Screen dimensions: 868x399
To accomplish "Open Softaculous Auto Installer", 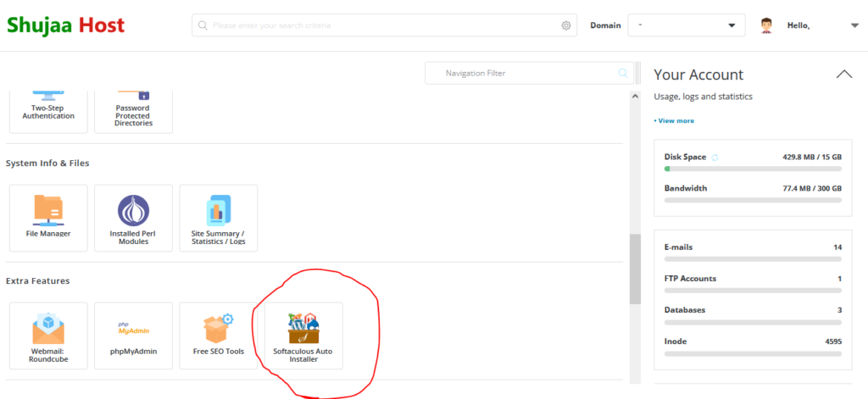I will [x=303, y=335].
